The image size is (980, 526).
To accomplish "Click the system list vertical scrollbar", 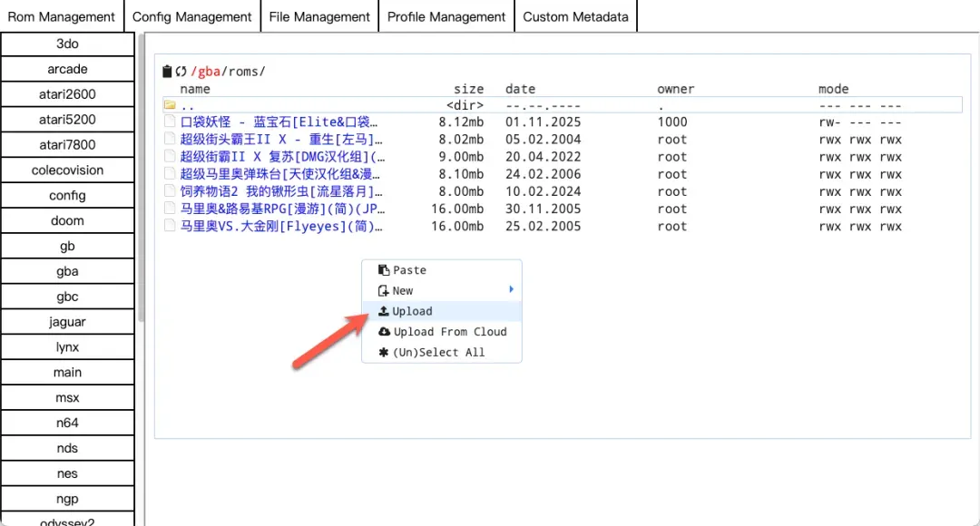I will pyautogui.click(x=141, y=181).
